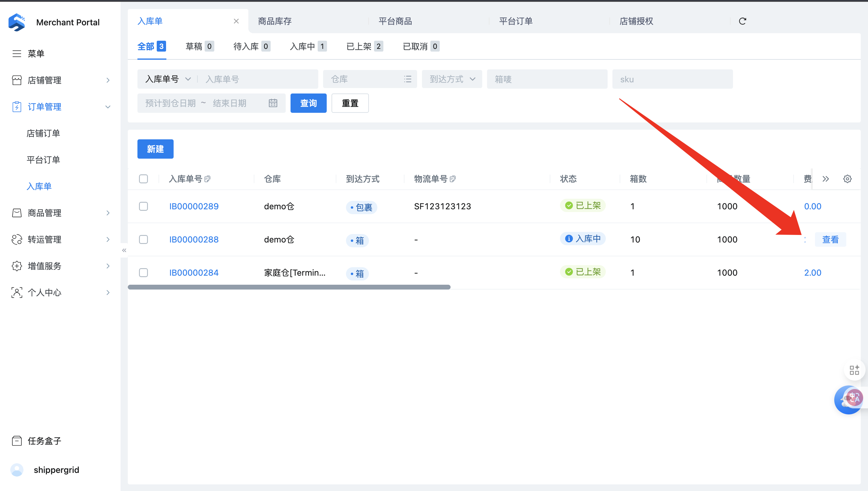Expand hidden columns with double-arrow icon

click(x=826, y=179)
